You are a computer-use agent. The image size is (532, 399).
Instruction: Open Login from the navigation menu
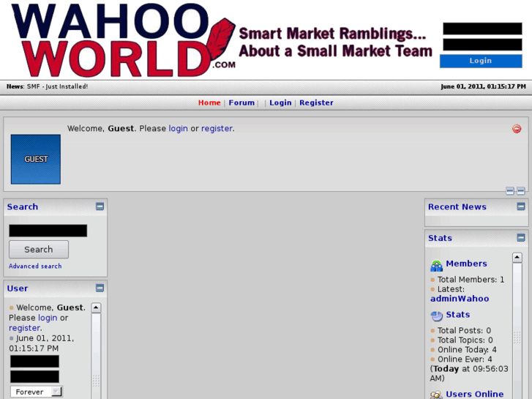coord(280,102)
